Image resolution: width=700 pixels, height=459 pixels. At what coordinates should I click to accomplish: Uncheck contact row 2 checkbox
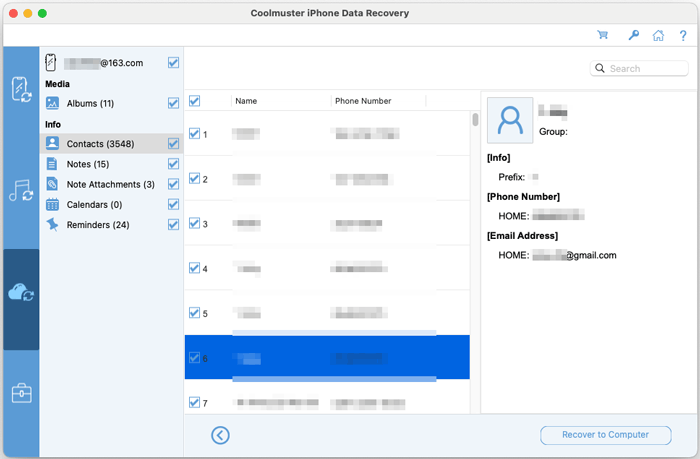click(194, 178)
